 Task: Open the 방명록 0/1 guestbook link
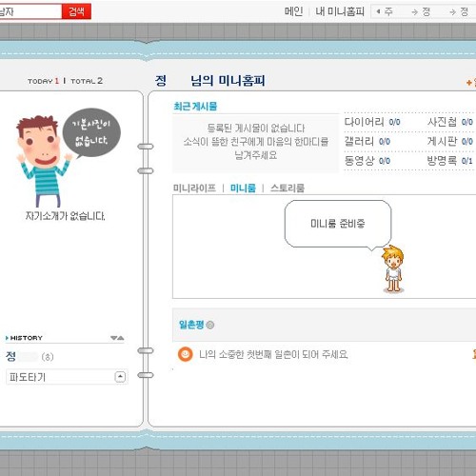click(450, 161)
